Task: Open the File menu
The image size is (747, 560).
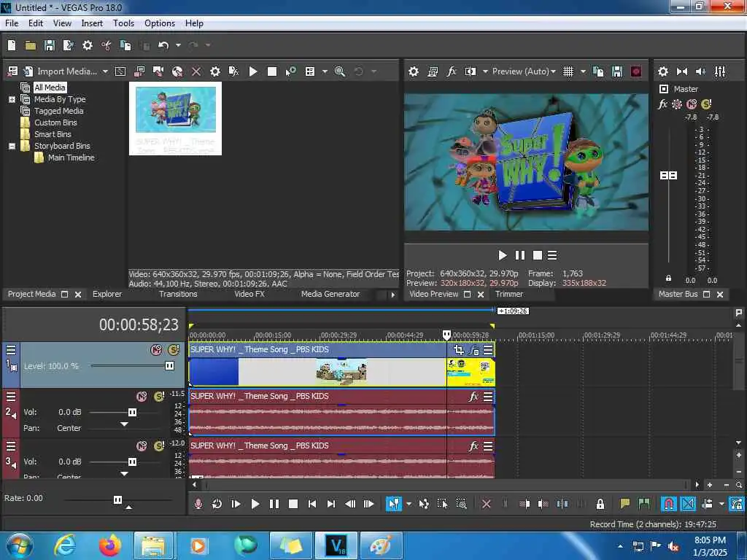Action: pyautogui.click(x=12, y=23)
